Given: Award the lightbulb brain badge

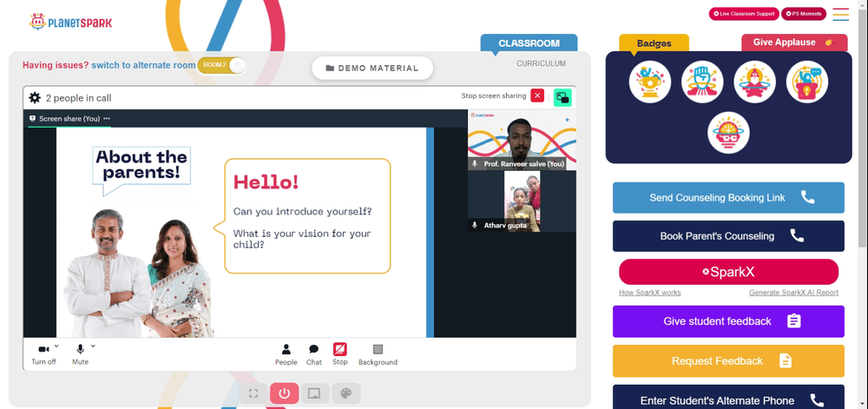Looking at the screenshot, I should click(x=728, y=133).
